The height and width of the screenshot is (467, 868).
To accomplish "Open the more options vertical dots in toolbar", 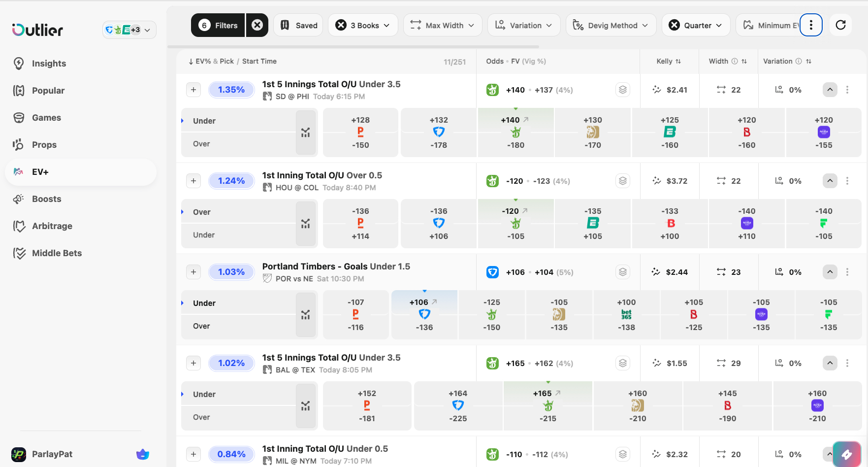I will (811, 25).
